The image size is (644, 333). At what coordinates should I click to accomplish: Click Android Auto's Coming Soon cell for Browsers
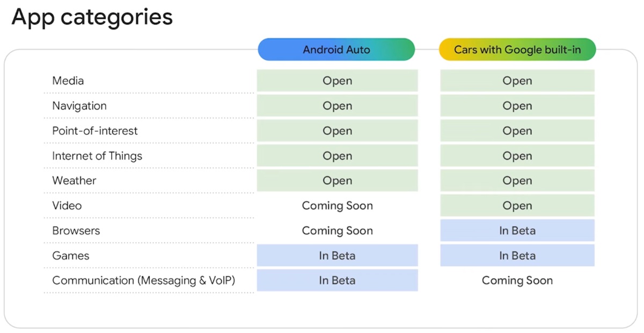337,231
